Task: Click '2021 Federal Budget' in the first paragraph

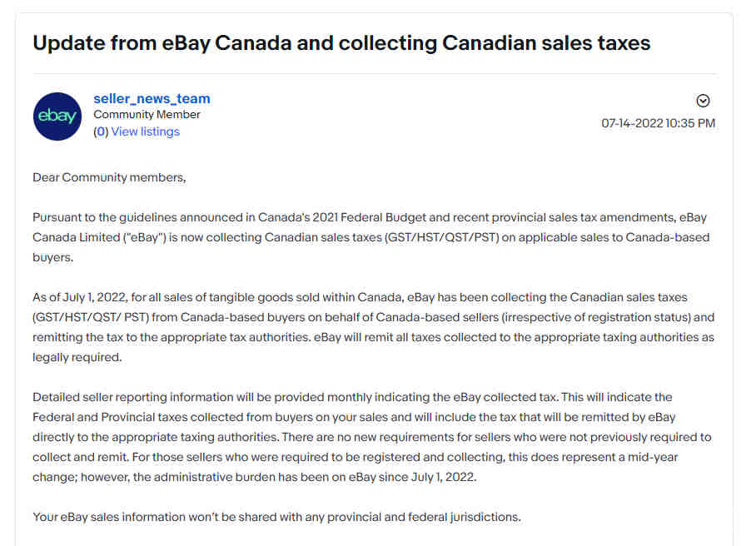Action: pos(370,217)
